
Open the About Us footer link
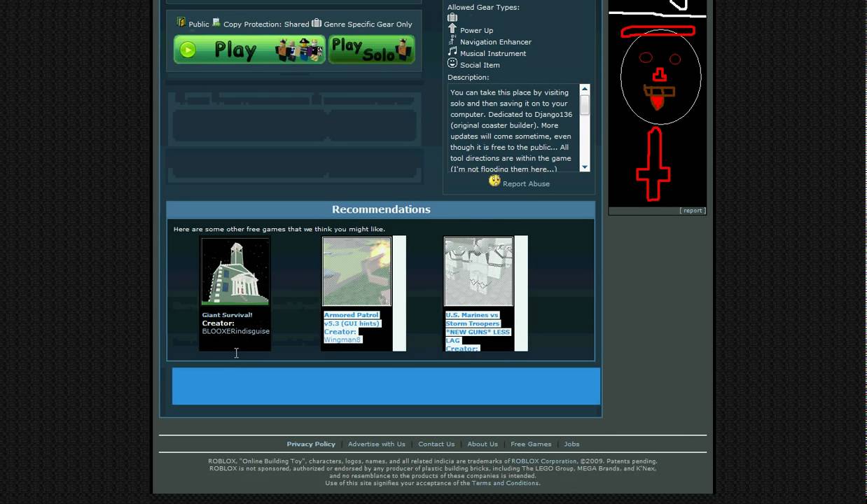click(x=483, y=444)
